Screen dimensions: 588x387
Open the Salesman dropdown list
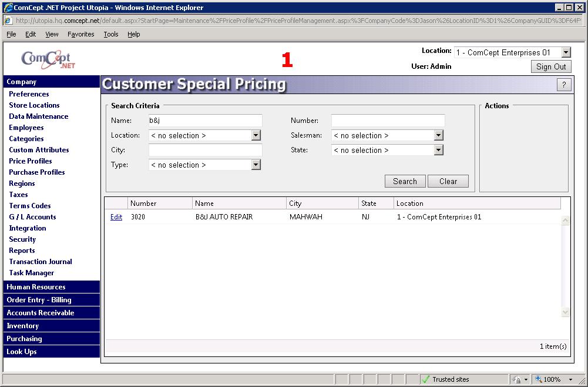point(438,135)
